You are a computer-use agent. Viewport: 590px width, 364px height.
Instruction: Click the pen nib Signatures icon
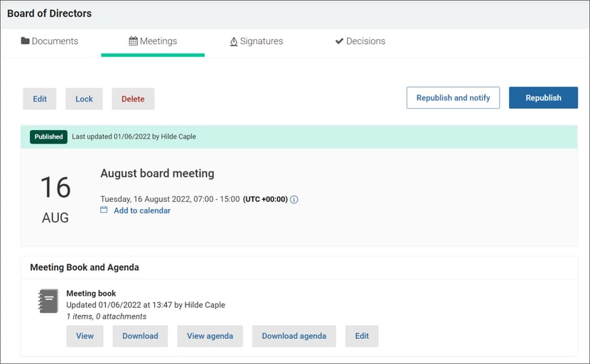(x=234, y=41)
